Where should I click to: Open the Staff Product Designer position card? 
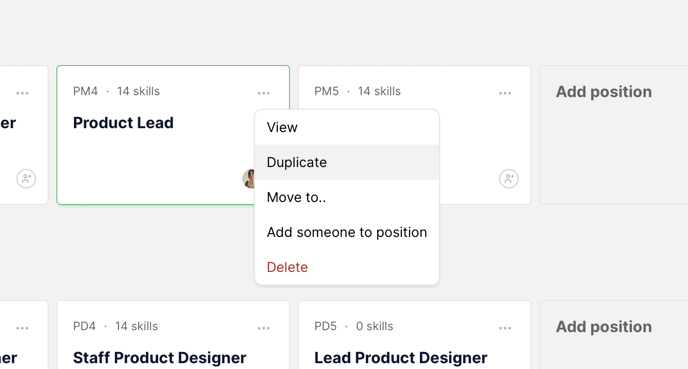click(x=159, y=358)
